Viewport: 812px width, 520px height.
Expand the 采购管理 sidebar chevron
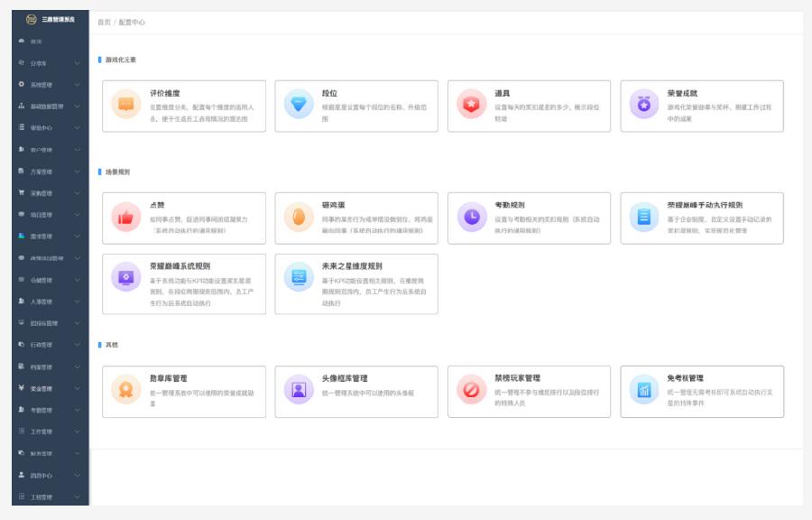coord(78,193)
